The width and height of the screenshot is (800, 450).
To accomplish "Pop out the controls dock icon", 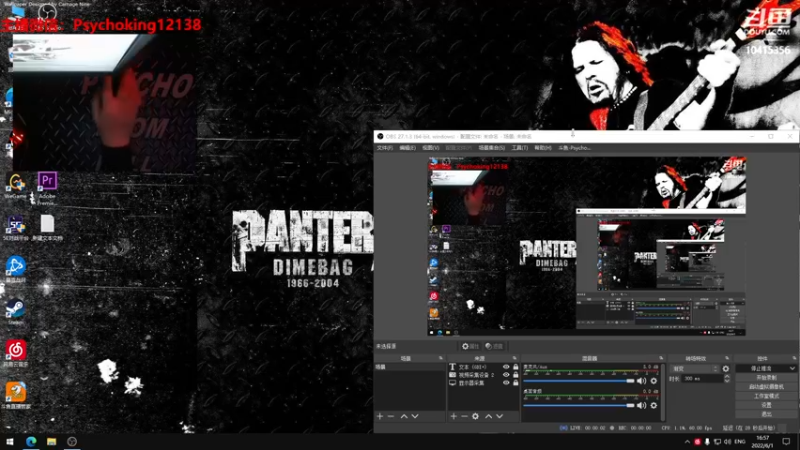I will 794,358.
